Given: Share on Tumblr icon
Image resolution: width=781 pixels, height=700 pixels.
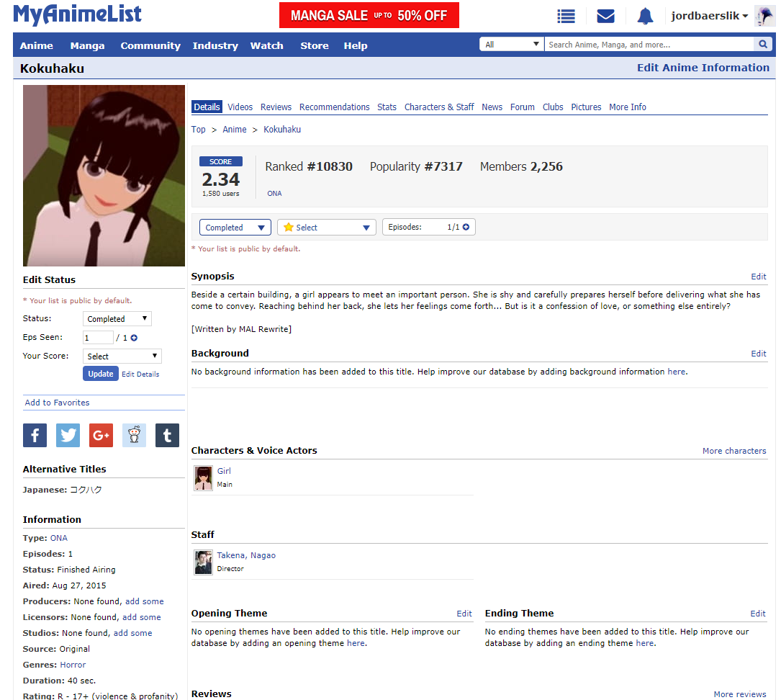Looking at the screenshot, I should coord(167,435).
